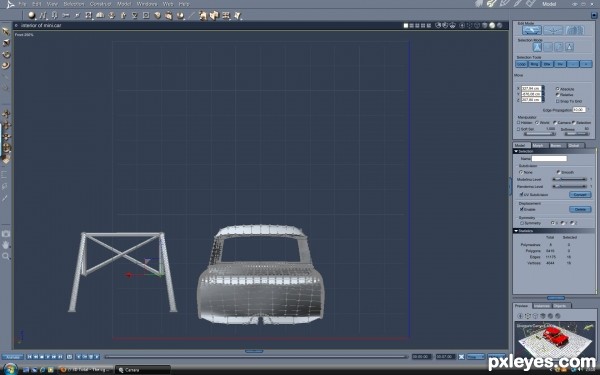Select the Smooth subdivision option
Image resolution: width=600 pixels, height=375 pixels.
(x=565, y=172)
